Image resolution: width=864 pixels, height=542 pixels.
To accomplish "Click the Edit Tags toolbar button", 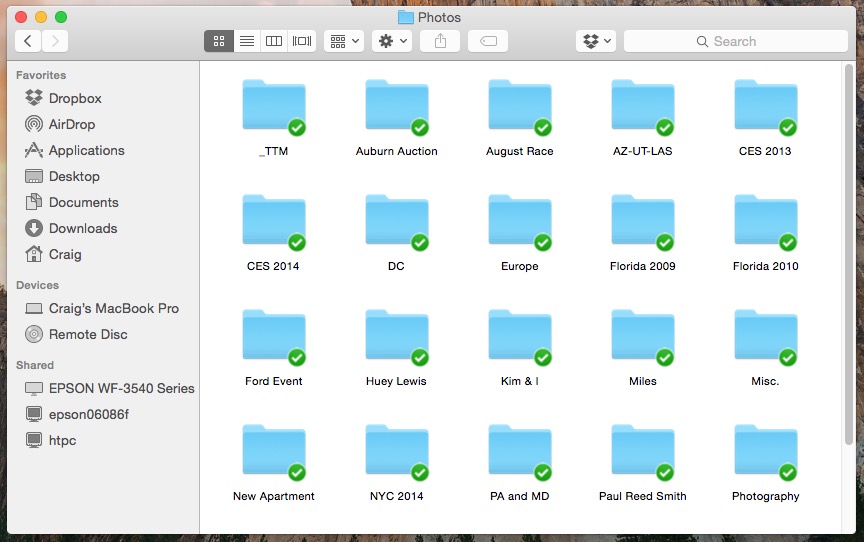I will click(488, 41).
